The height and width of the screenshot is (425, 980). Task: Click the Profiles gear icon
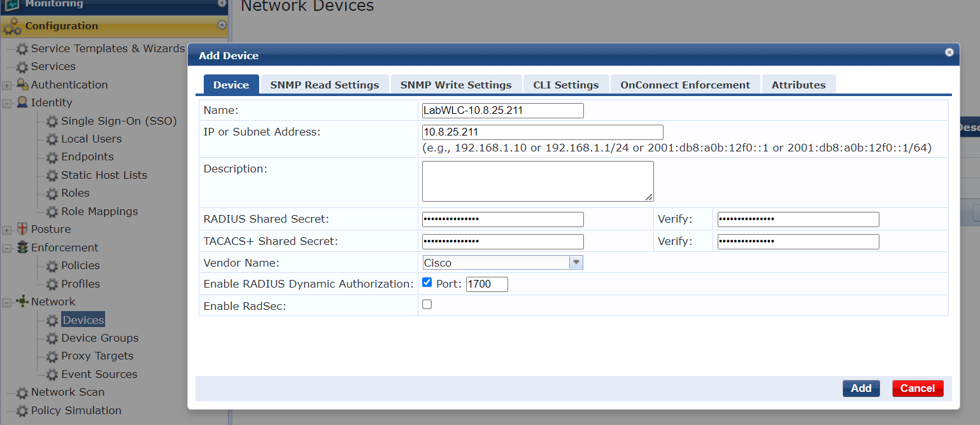(52, 284)
